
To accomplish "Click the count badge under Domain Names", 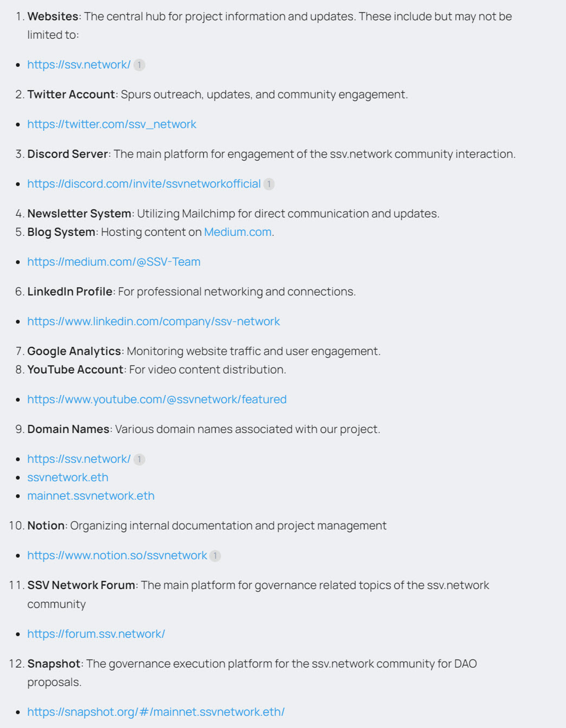I will [139, 460].
